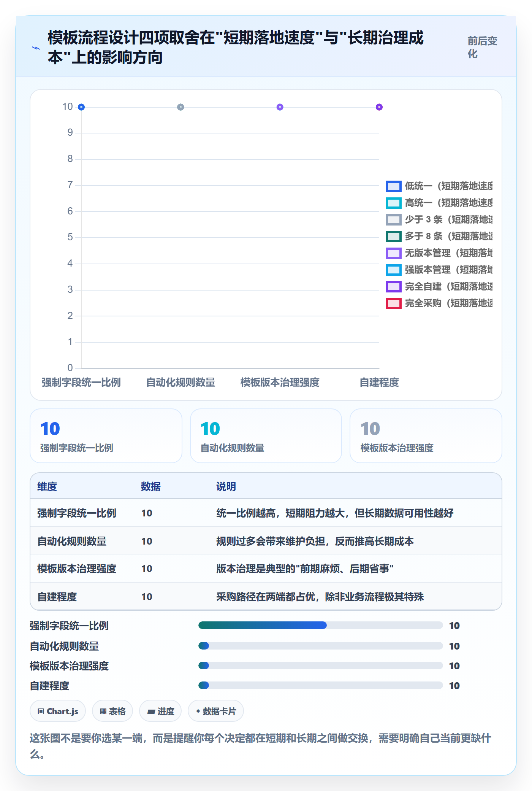Click the 前后变化 badge in header
532x791 pixels.
coord(483,48)
